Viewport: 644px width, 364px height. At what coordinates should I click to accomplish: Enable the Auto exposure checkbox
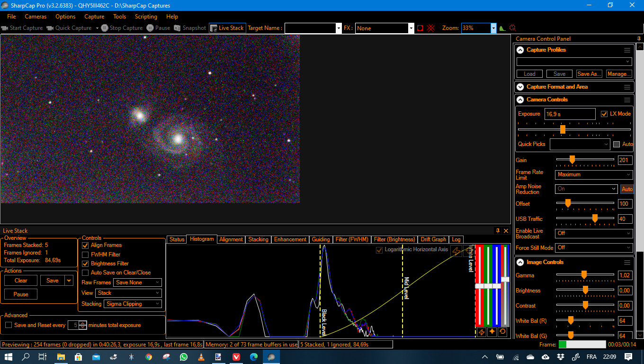point(617,144)
